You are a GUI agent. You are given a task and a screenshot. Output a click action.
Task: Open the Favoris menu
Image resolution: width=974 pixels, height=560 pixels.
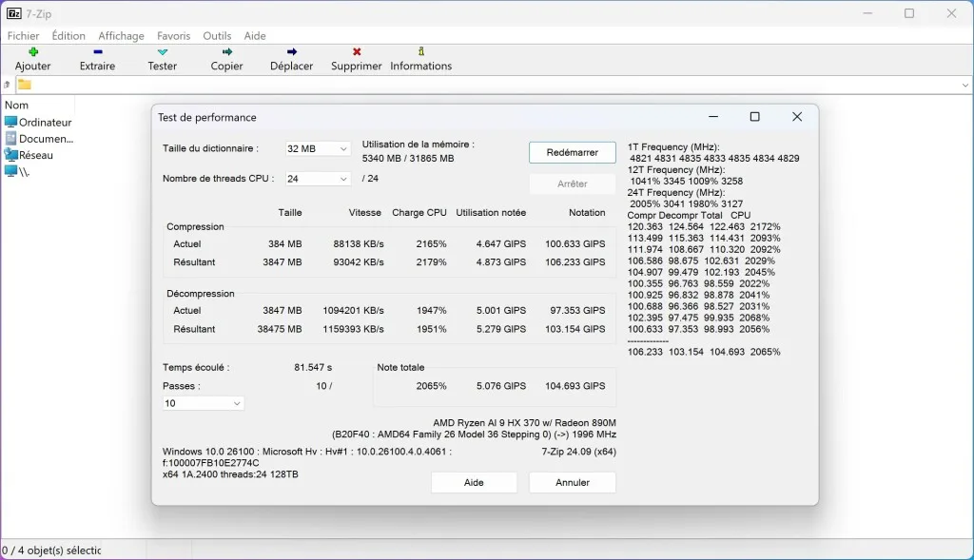(173, 36)
